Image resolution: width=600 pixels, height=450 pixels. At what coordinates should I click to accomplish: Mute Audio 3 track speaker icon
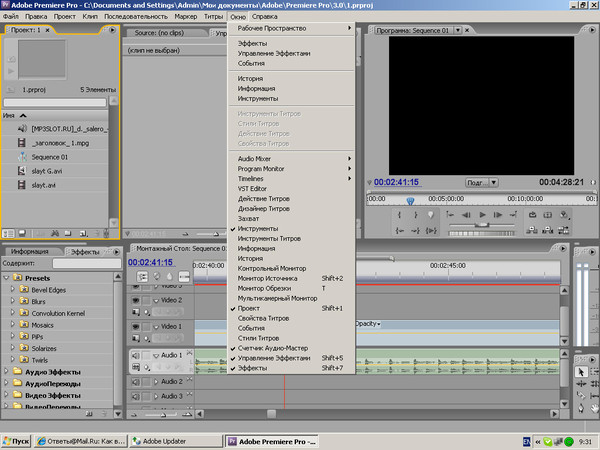136,396
